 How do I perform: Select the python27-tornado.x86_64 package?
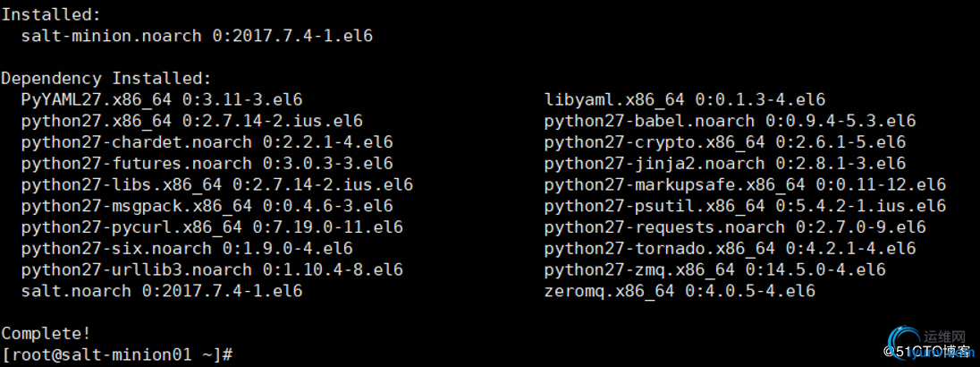pos(730,249)
